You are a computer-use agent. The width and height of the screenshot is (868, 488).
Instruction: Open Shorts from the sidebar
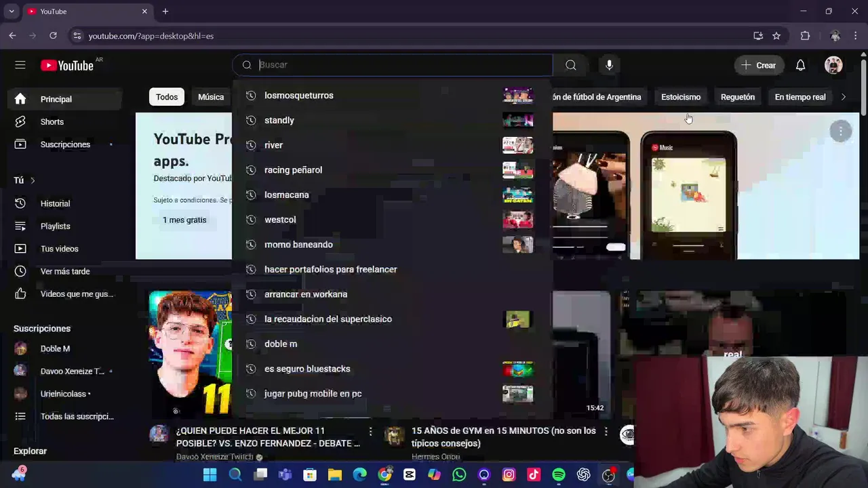66,122
